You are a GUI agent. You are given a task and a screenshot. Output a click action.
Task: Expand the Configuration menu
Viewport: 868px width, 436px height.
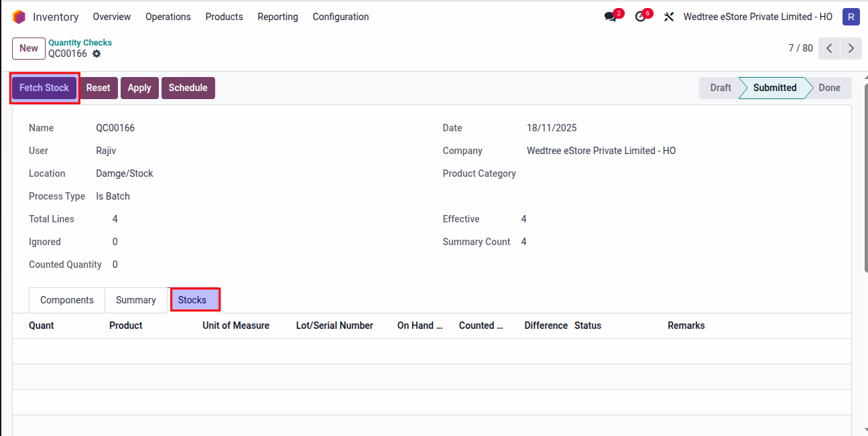tap(340, 17)
